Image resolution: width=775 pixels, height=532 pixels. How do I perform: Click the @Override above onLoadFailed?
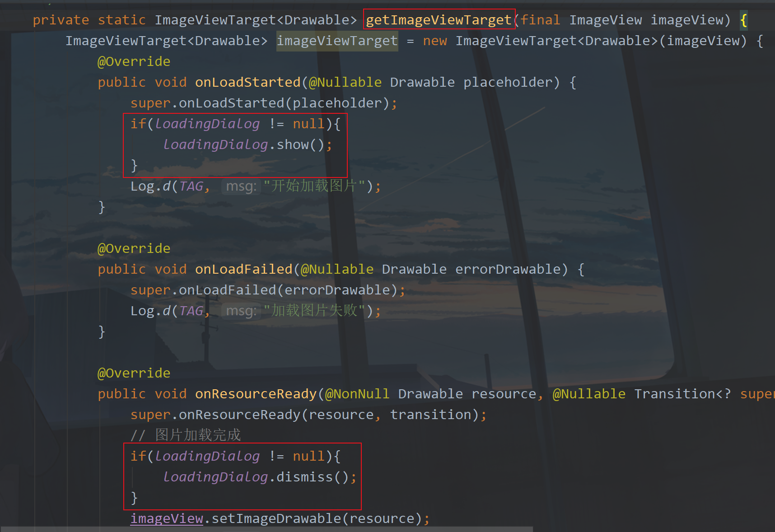click(134, 248)
